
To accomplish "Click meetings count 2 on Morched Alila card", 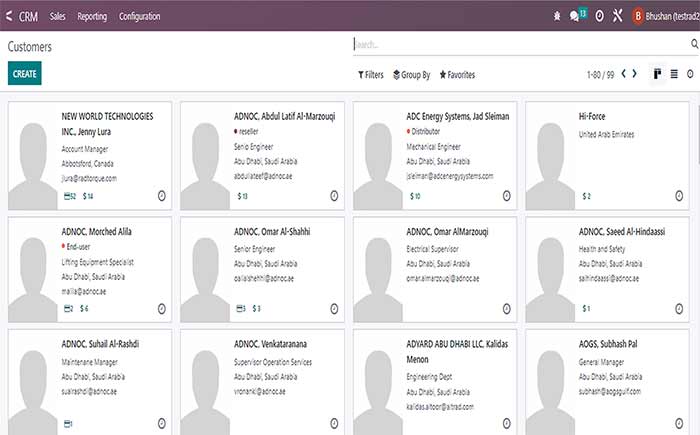I will (x=68, y=309).
